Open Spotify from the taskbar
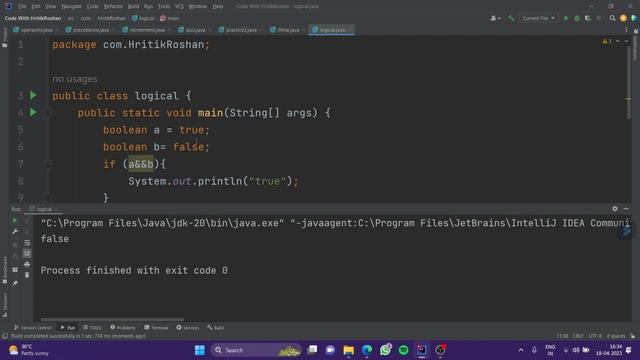The width and height of the screenshot is (640, 360). click(403, 350)
